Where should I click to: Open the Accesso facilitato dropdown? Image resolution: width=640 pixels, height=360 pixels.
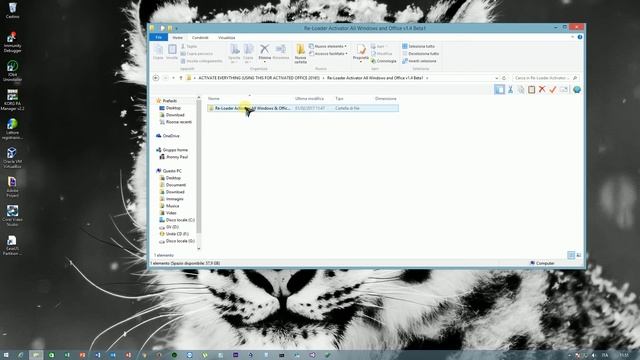click(x=328, y=53)
